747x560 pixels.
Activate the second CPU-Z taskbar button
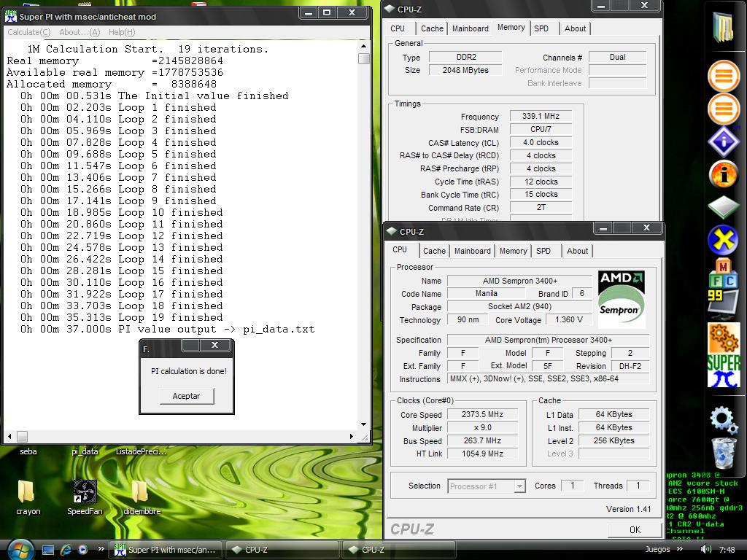399,550
